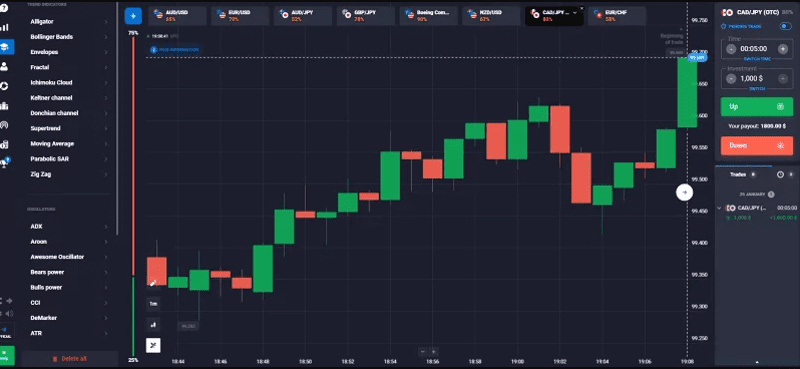
Task: Click the clock icon in Trades header
Action: pos(780,175)
